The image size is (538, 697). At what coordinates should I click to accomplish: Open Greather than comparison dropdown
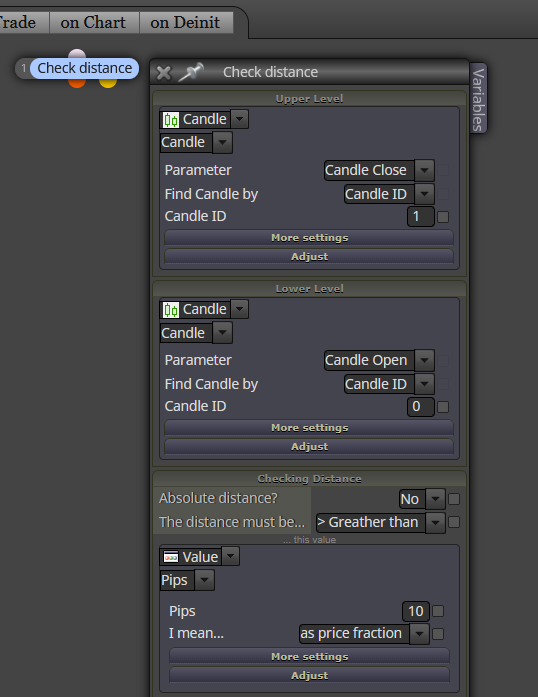435,522
